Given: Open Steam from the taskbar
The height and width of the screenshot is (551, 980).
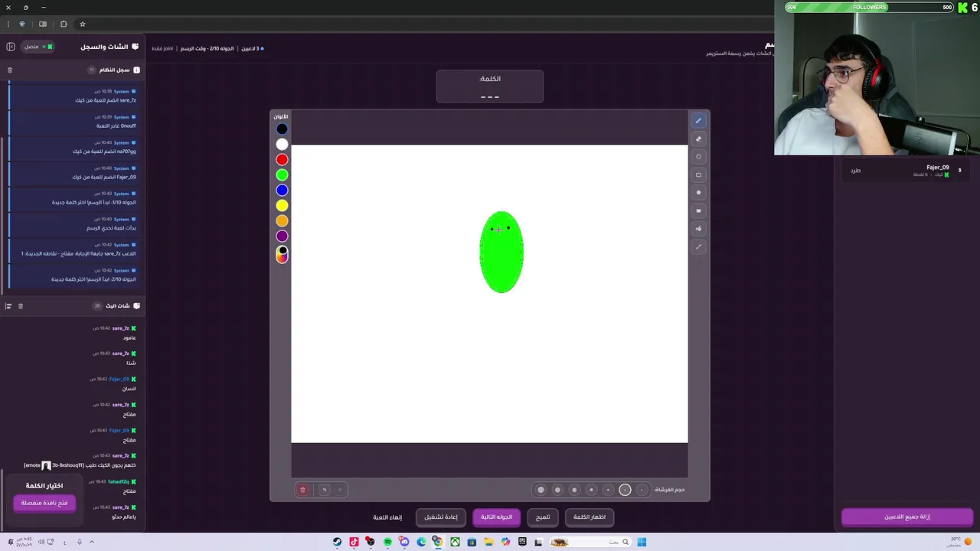Looking at the screenshot, I should [x=337, y=542].
